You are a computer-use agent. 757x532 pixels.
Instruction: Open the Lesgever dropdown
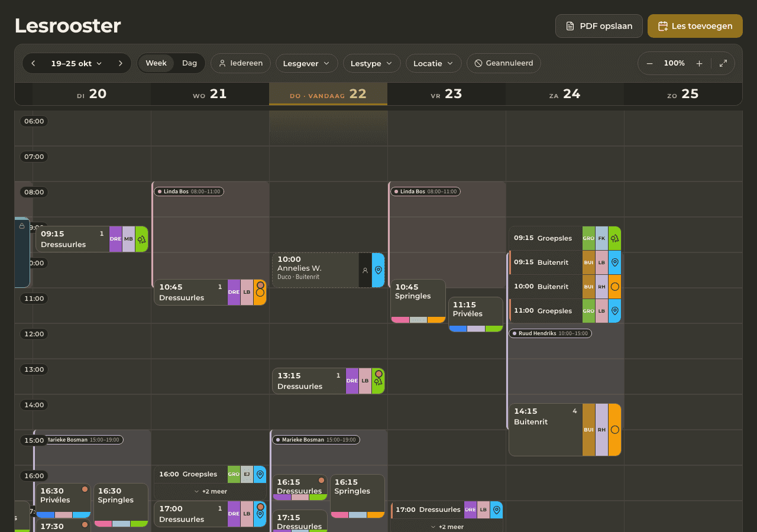(307, 63)
